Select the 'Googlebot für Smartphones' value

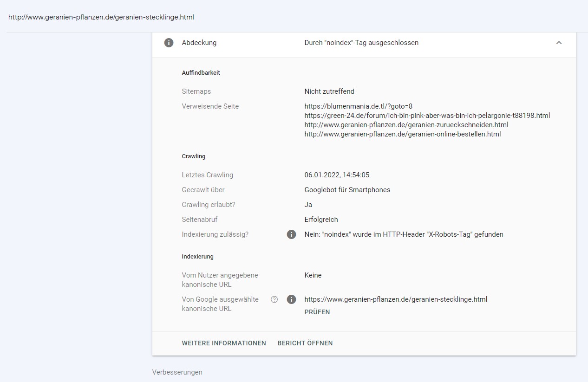(x=347, y=190)
